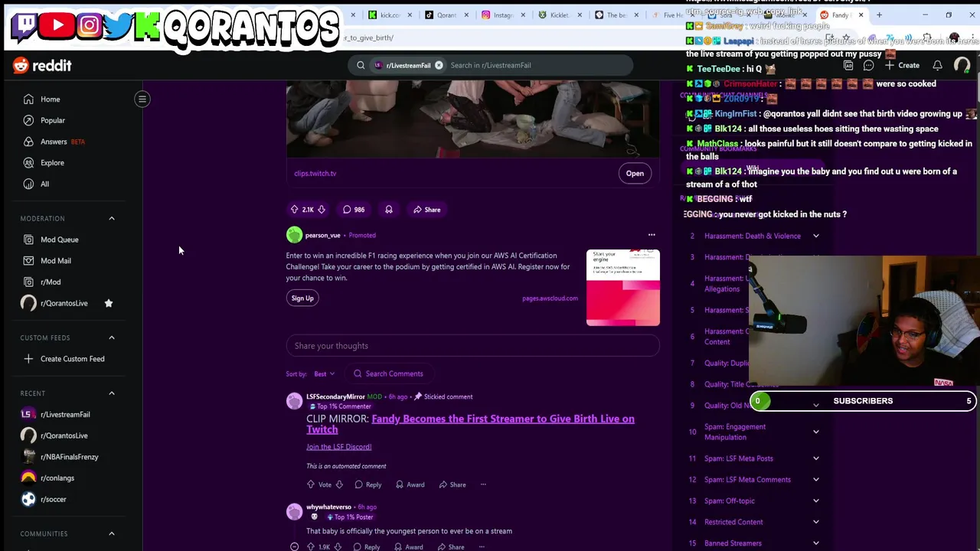Open more options on the LSFSecondaryMirror comment
This screenshot has height=551, width=980.
click(483, 484)
